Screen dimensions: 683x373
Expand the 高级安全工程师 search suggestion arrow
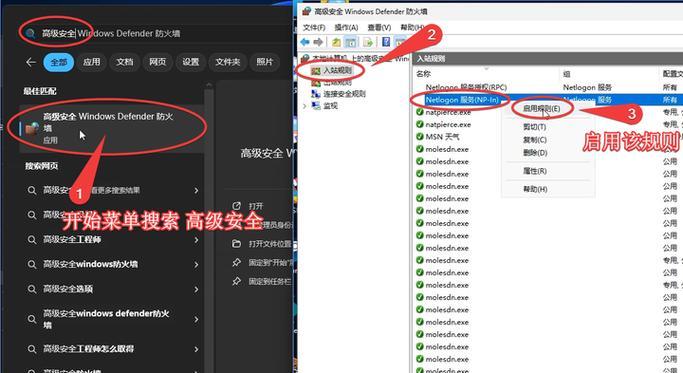[196, 240]
